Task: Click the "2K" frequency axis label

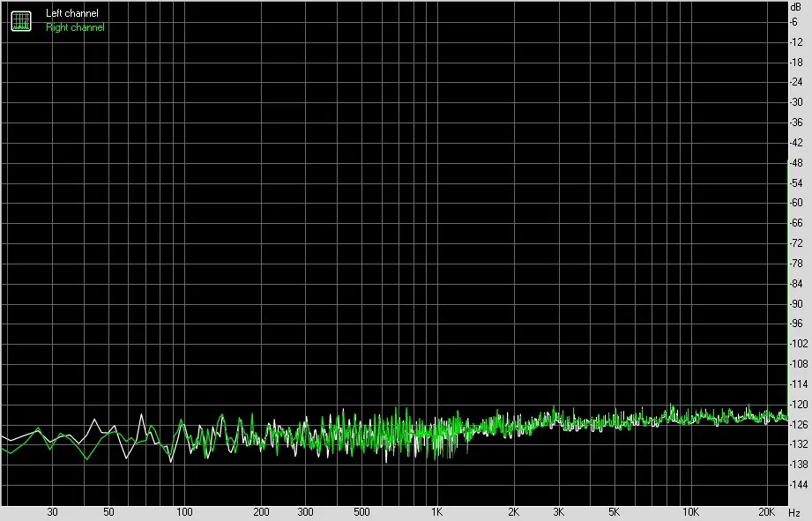Action: (x=513, y=512)
